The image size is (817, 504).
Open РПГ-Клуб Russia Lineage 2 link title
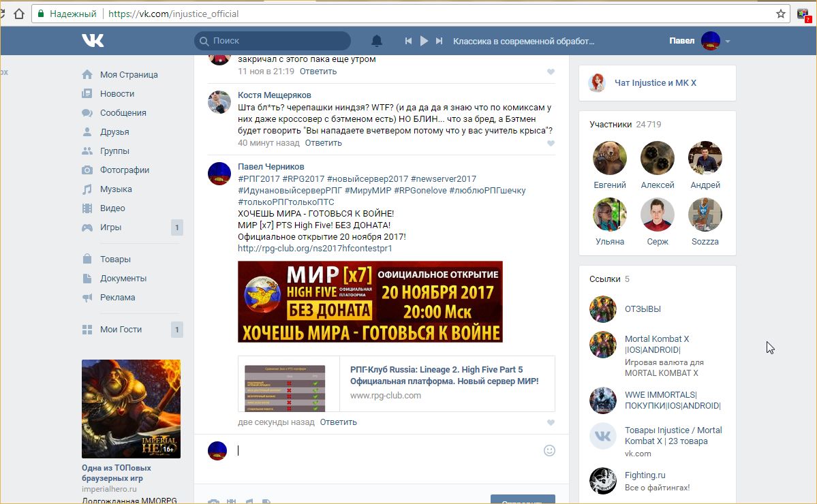click(x=444, y=375)
